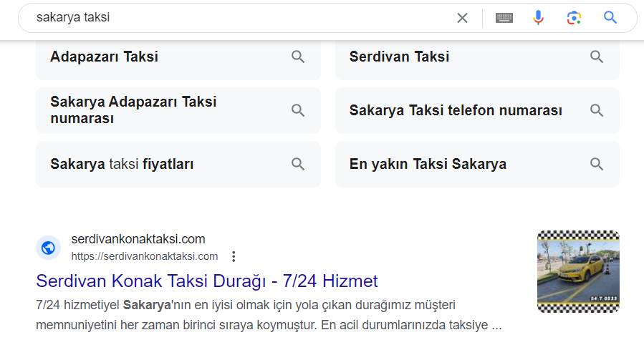The height and width of the screenshot is (345, 644).
Task: Submit search with the blue magnifier icon
Action: click(610, 17)
